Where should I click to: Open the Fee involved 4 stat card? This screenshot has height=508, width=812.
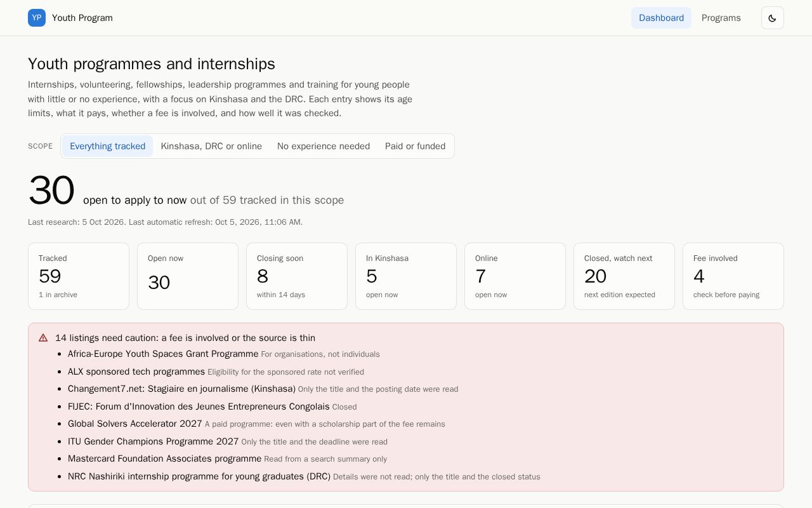coord(733,276)
